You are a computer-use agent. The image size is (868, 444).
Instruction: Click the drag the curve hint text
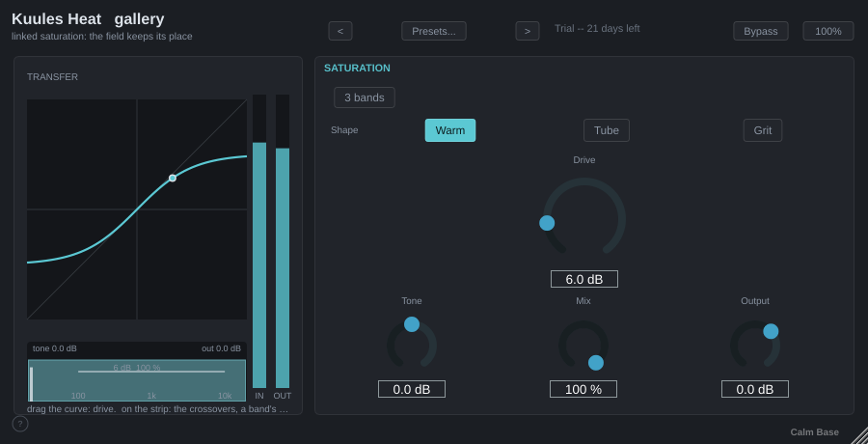[158, 409]
